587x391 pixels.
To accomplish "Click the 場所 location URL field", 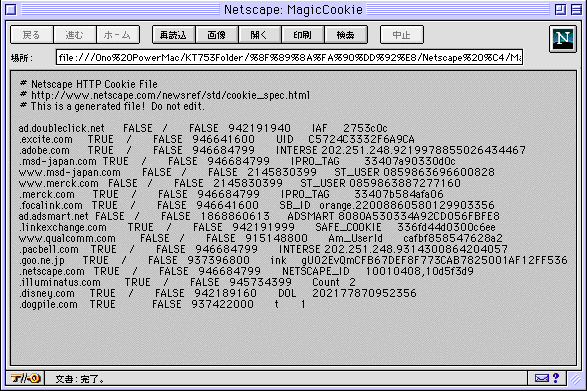I will click(289, 57).
